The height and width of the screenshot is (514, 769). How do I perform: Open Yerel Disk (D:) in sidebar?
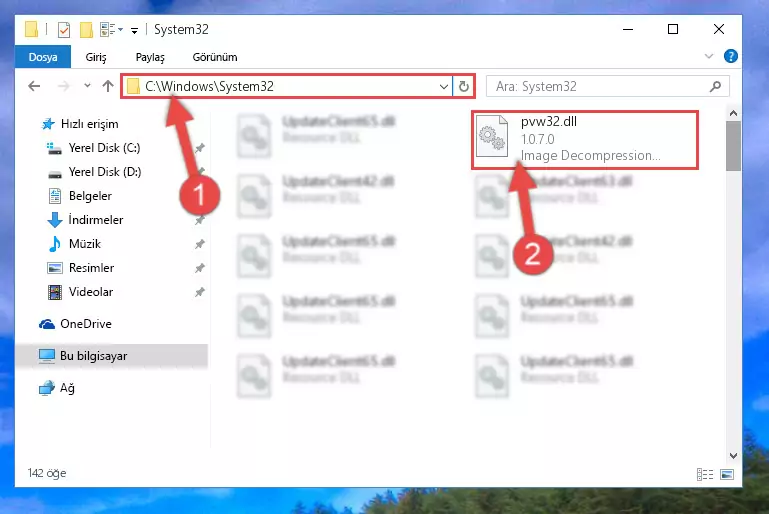coord(104,172)
